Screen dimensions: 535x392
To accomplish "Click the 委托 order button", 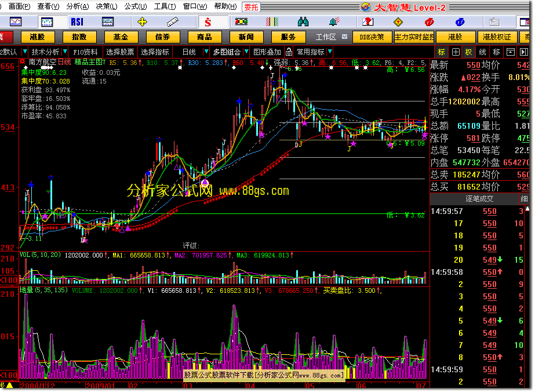I will (251, 7).
